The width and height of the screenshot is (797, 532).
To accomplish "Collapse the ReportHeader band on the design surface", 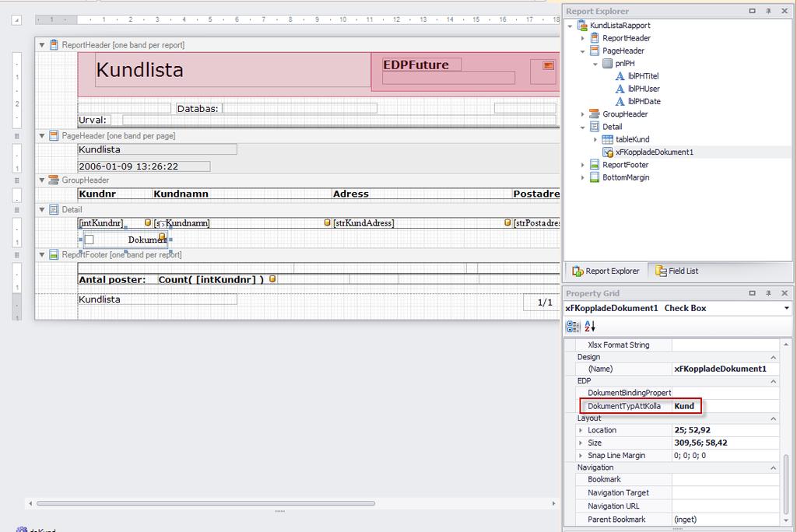I will (42, 45).
